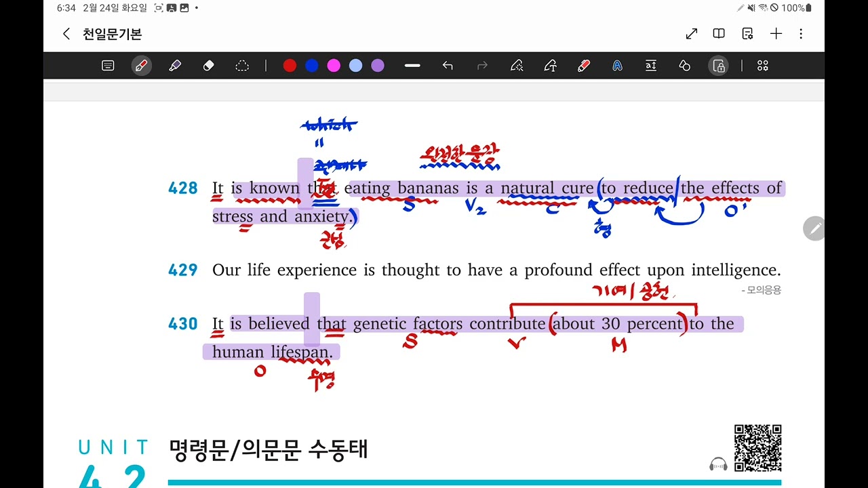Tap the floating pencil edit button
This screenshot has height=488, width=868.
(x=814, y=229)
